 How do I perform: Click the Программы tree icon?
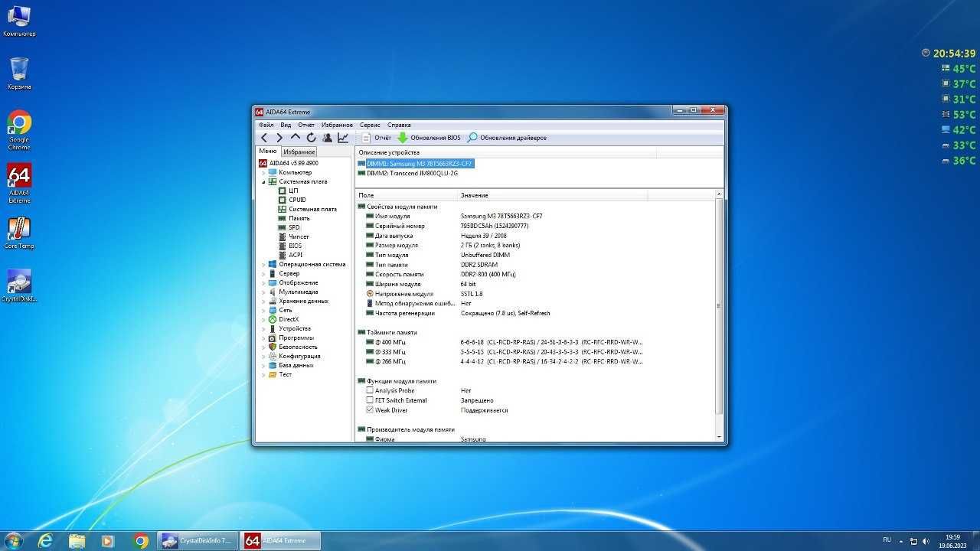tap(273, 337)
